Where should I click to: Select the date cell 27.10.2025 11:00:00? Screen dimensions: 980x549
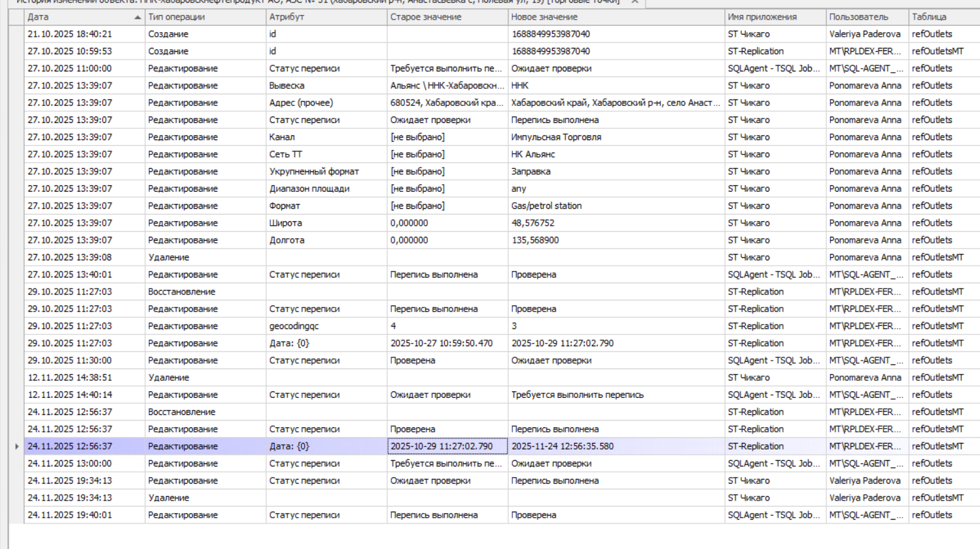pos(84,68)
